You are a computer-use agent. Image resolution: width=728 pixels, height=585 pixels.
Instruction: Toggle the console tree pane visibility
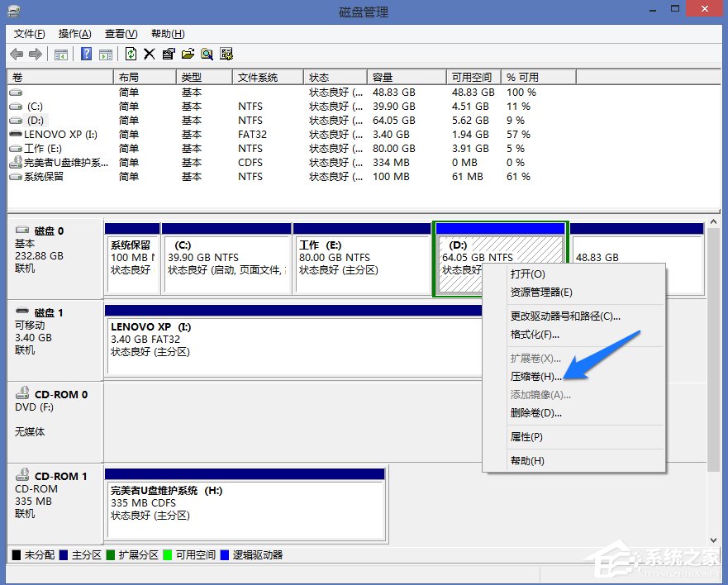coord(60,54)
